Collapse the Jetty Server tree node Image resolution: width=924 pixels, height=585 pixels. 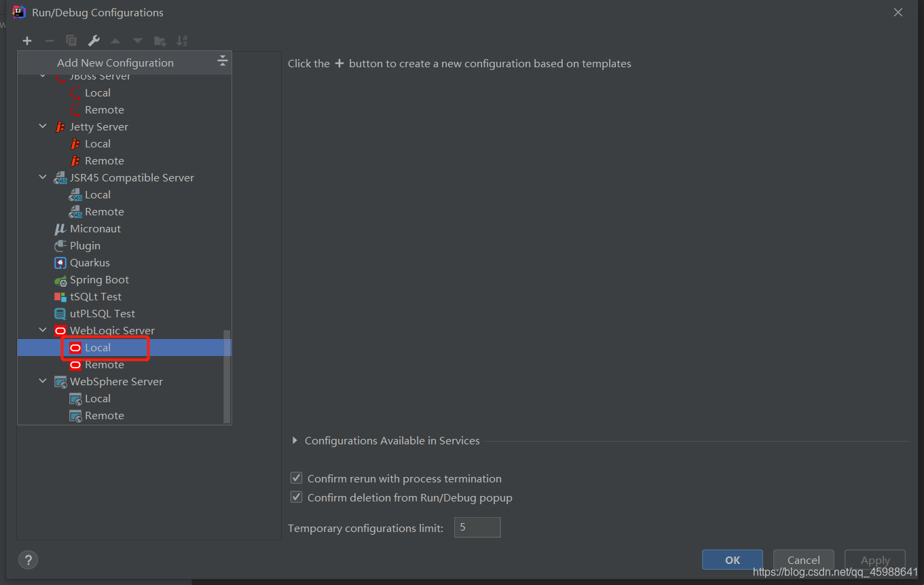[x=43, y=126]
